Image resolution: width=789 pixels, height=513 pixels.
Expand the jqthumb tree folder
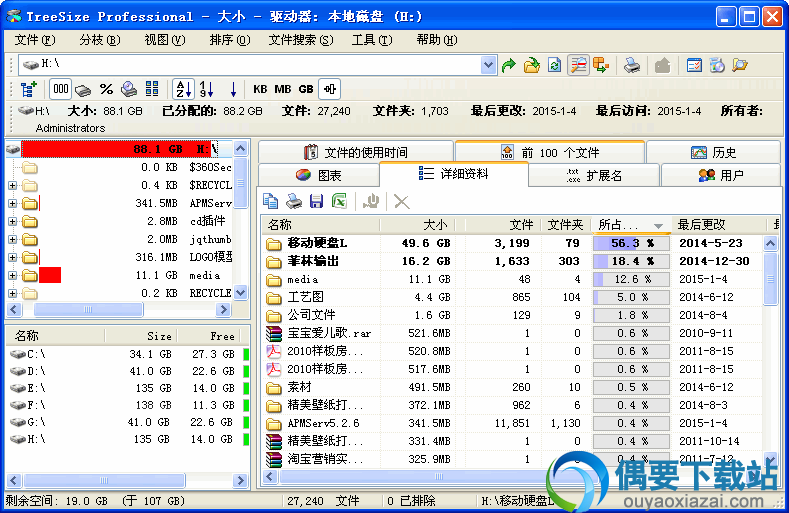click(x=13, y=240)
